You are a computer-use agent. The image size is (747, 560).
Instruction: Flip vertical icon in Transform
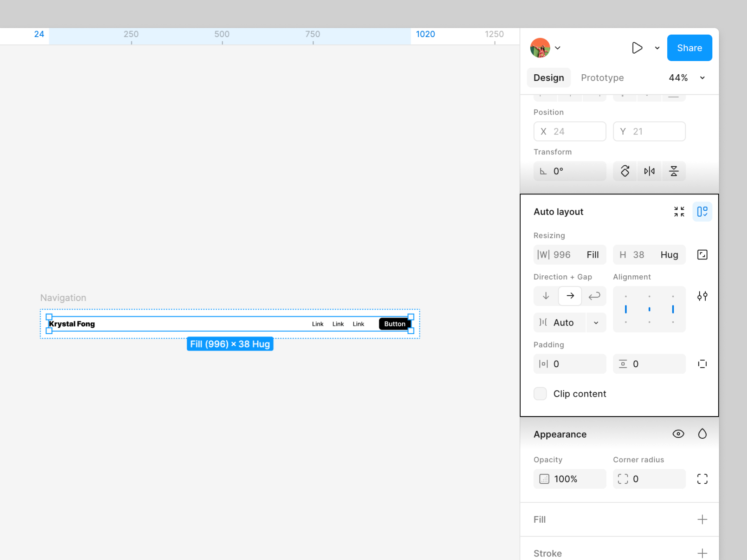pyautogui.click(x=674, y=171)
